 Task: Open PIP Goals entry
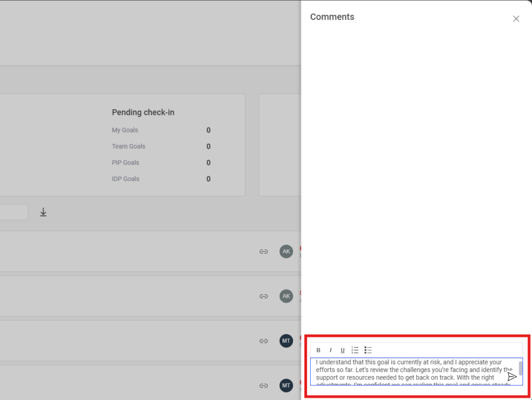click(125, 162)
